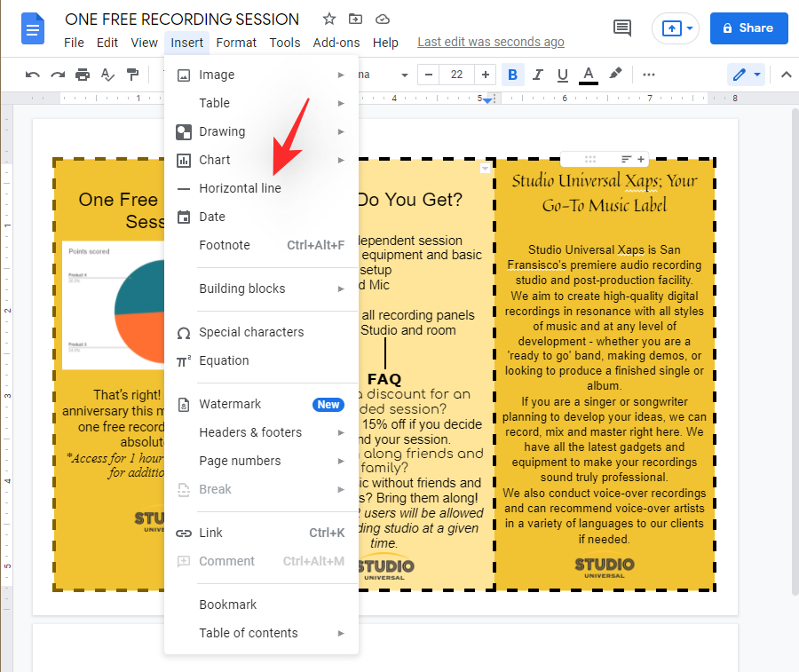
Task: Expand Page numbers submenu
Action: click(261, 461)
